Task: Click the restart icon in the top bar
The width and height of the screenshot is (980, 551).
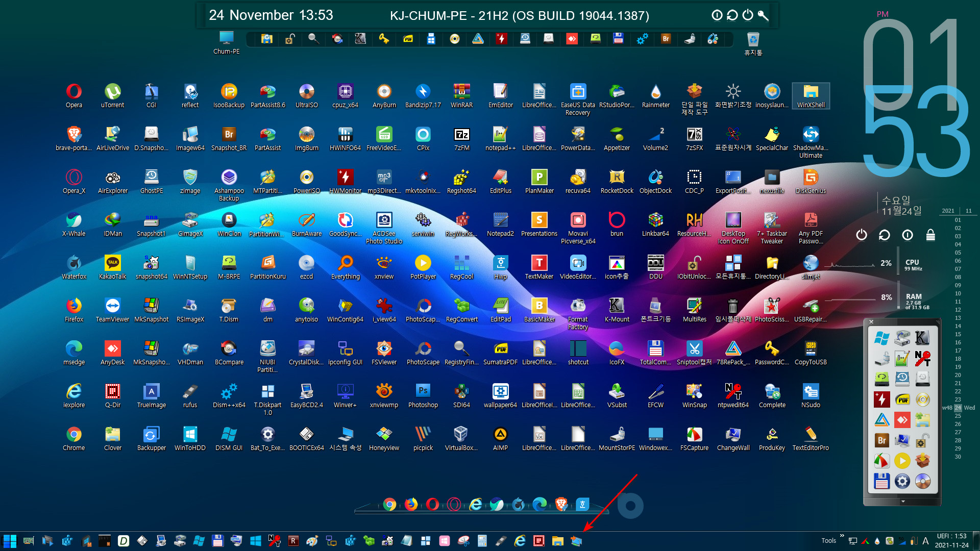Action: tap(732, 15)
